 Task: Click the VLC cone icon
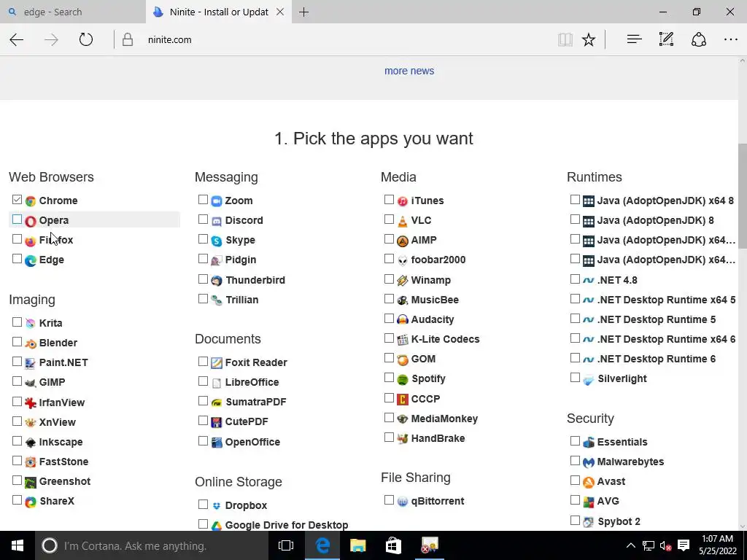[x=403, y=221]
